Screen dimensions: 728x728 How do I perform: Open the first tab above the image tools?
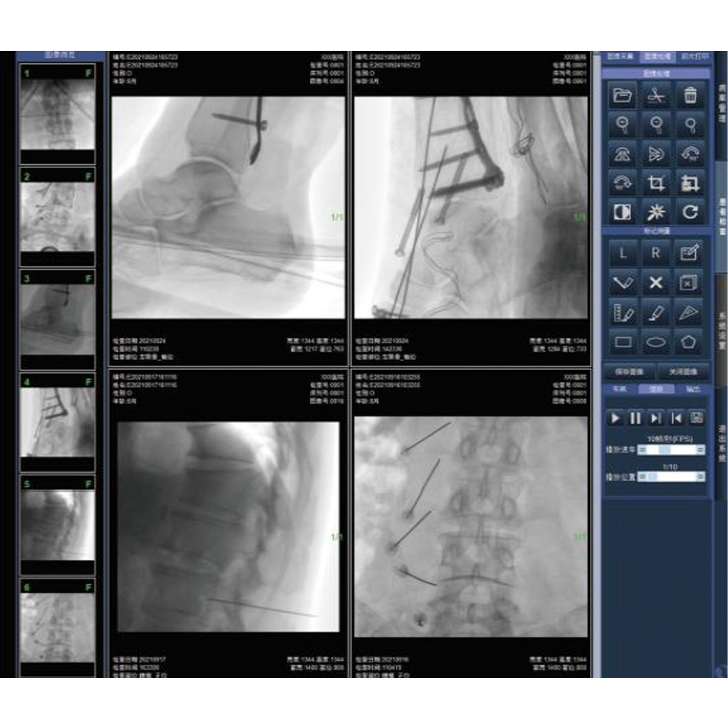click(x=620, y=57)
